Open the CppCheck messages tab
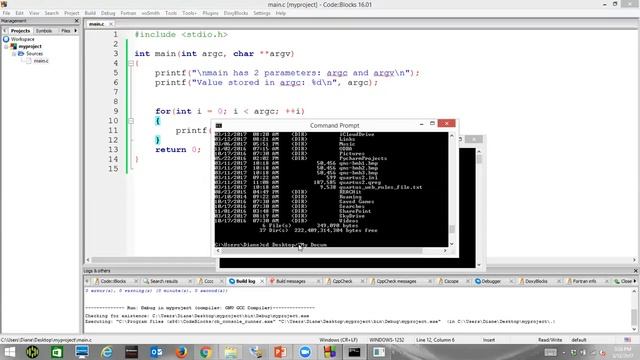640x360 pixels. tap(396, 281)
